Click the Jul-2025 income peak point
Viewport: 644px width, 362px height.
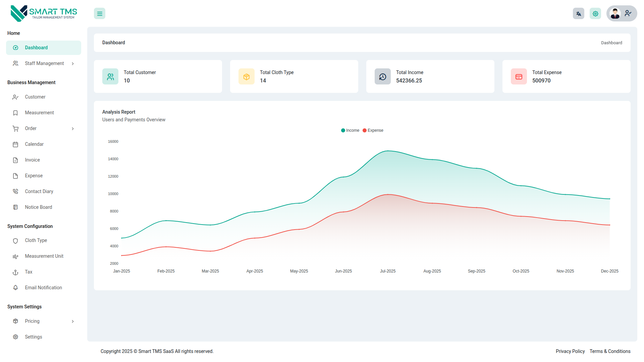[x=388, y=151]
